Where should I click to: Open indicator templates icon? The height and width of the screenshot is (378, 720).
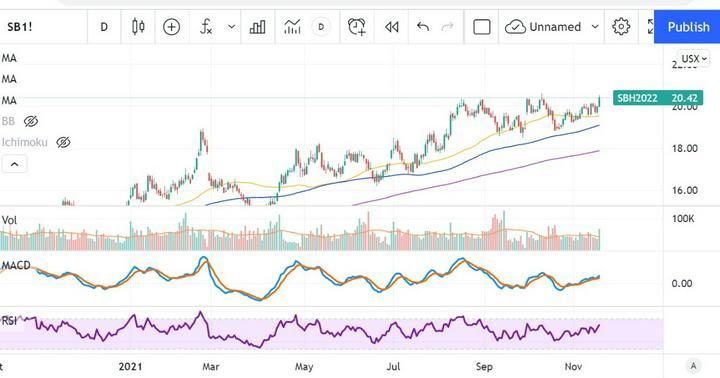(292, 27)
